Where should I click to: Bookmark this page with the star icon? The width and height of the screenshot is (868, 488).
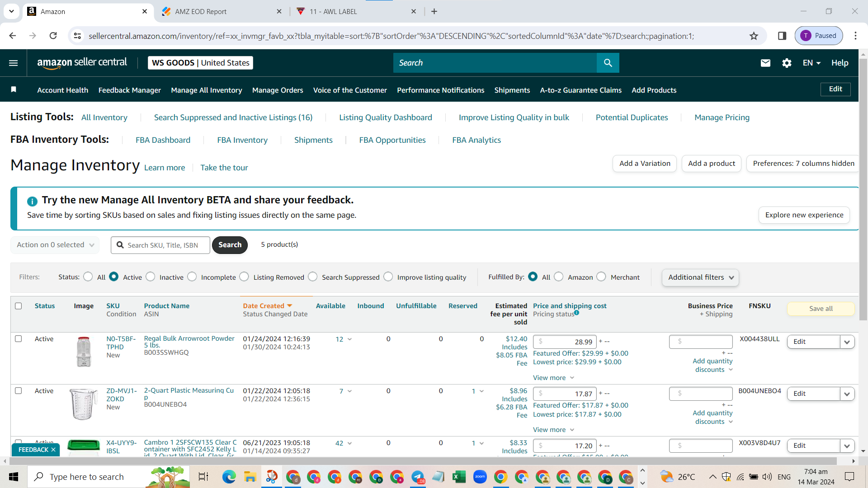(x=754, y=36)
